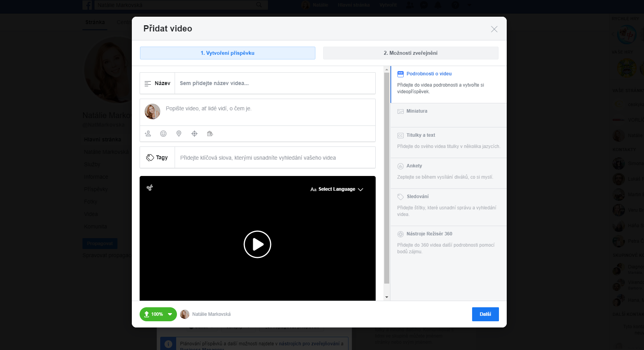Image resolution: width=644 pixels, height=350 pixels.
Task: Click the profile avatar in description box
Action: [152, 111]
